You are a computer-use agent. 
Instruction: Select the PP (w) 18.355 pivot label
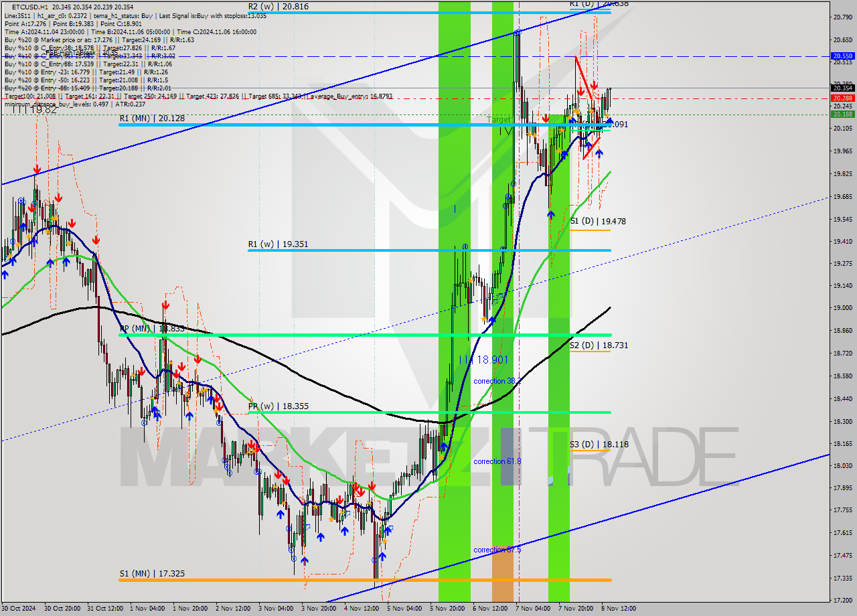[278, 406]
